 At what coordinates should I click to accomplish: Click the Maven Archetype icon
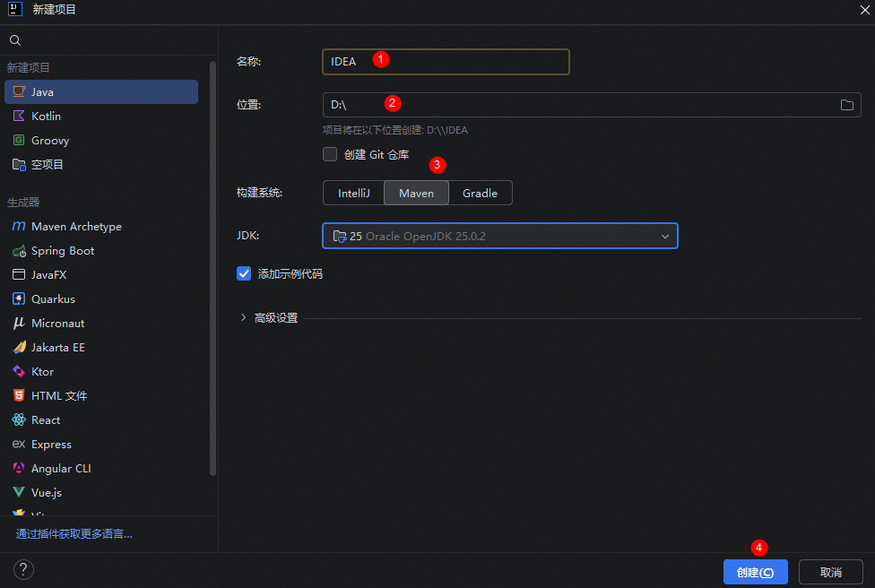click(19, 226)
